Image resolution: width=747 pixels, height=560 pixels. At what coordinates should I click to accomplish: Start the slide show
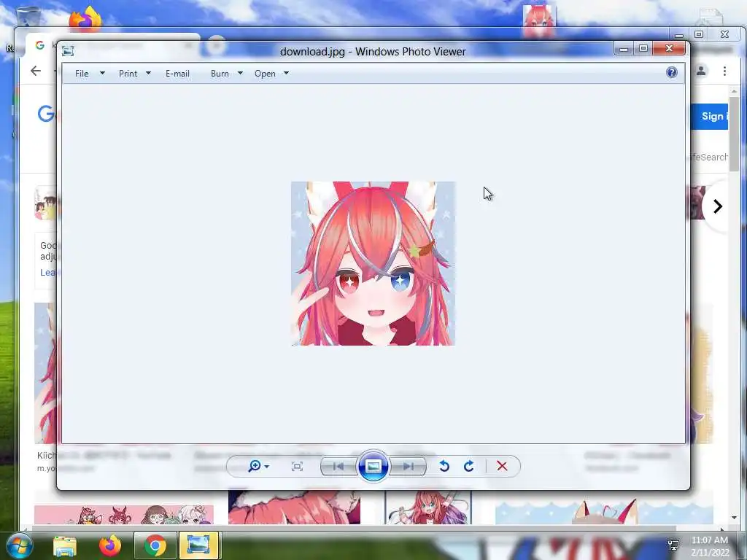tap(373, 466)
